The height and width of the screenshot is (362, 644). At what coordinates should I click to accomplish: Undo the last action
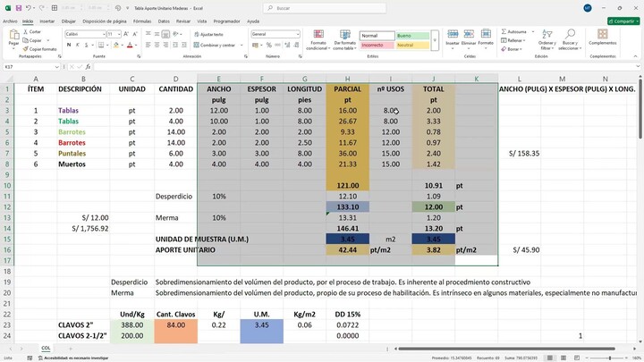(x=29, y=8)
